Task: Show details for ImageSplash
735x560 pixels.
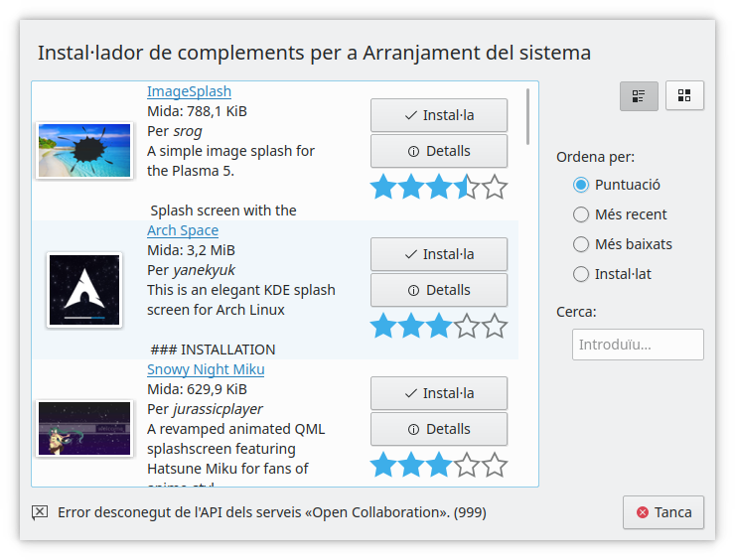Action: pyautogui.click(x=439, y=151)
